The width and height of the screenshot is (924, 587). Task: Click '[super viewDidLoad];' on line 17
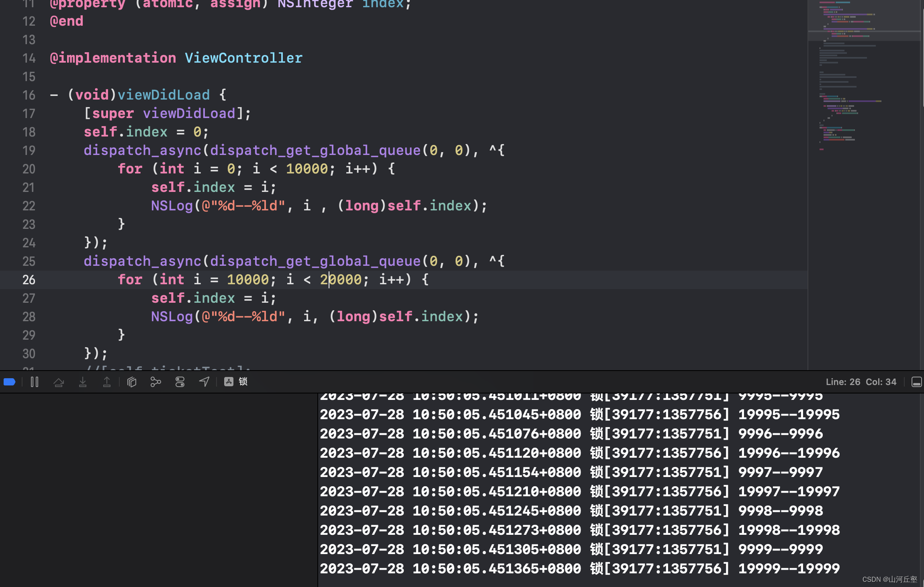[168, 114]
